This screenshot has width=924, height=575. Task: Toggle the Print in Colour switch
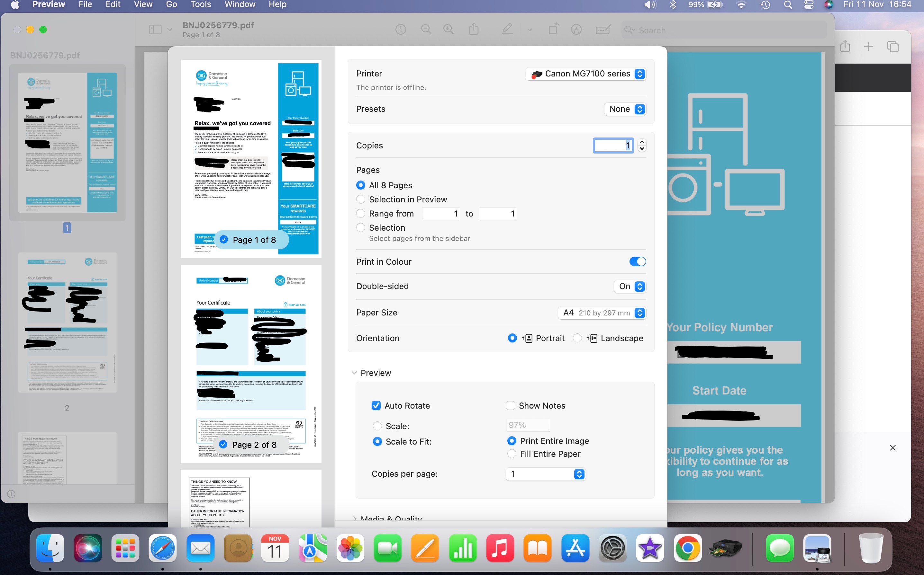[638, 261]
